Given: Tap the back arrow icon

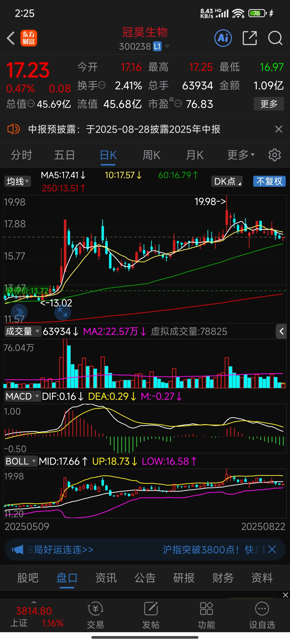Looking at the screenshot, I should 11,38.
